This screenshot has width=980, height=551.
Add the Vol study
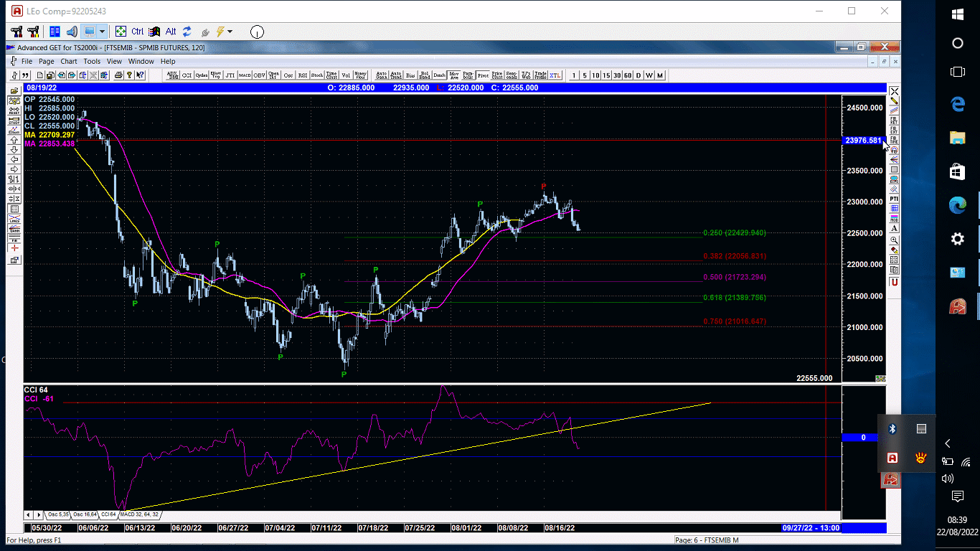tap(346, 74)
